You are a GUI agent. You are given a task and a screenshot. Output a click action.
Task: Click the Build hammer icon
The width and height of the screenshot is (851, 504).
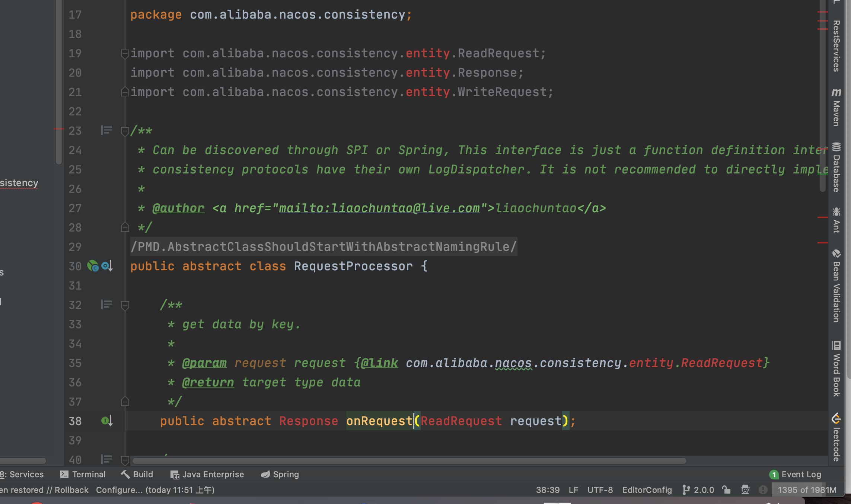tap(125, 474)
